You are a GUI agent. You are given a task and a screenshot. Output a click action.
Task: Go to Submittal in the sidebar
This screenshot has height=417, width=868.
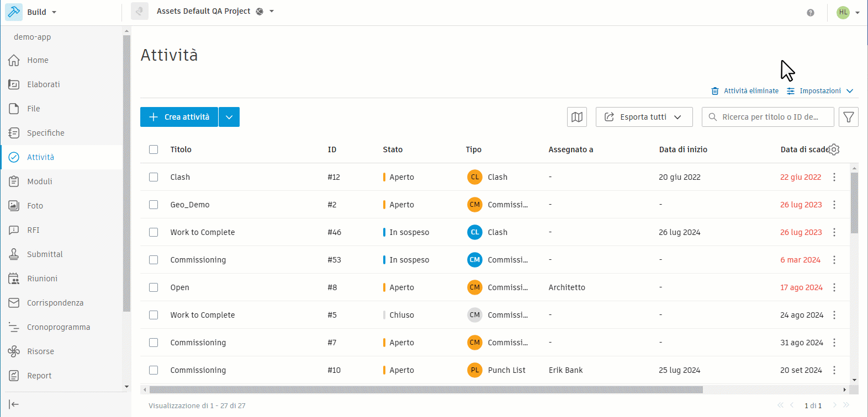(x=61, y=254)
